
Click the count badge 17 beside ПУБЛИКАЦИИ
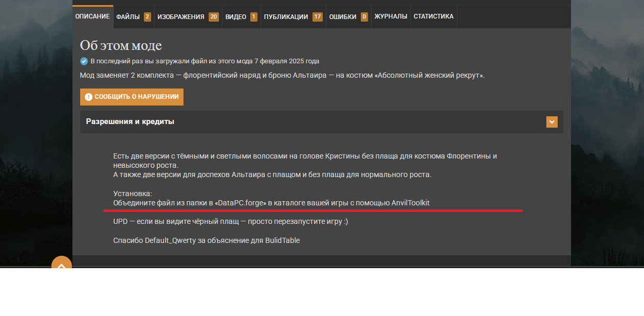[317, 17]
